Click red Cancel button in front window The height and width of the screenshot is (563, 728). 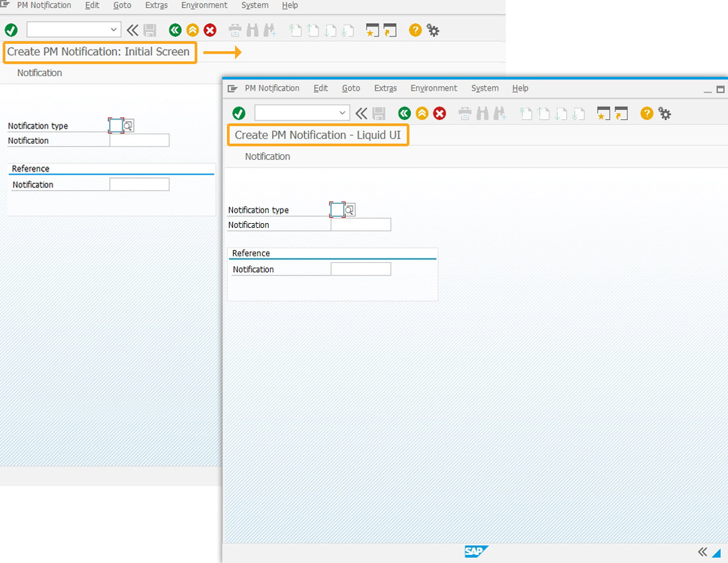coord(439,113)
